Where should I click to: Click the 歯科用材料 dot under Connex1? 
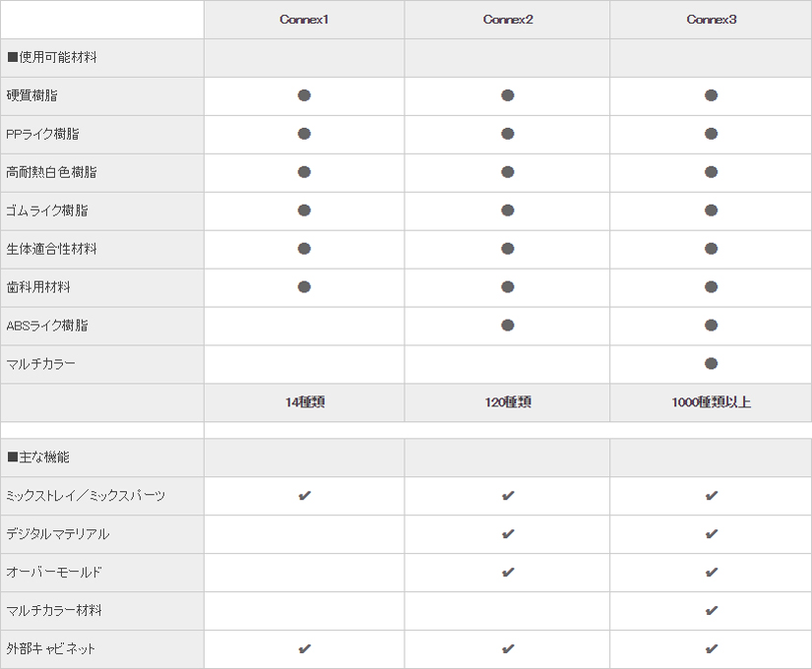[304, 287]
